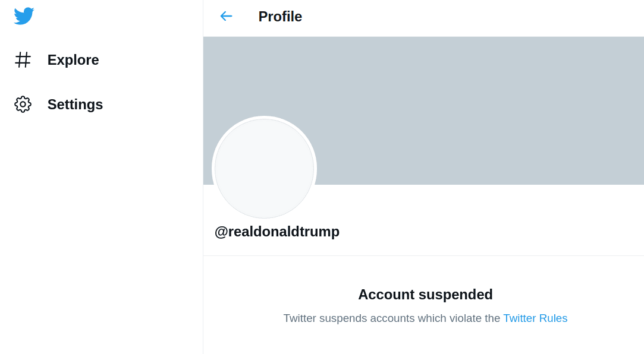Click the divider line below the username
Viewport: 644px width, 354px height.
tap(423, 256)
